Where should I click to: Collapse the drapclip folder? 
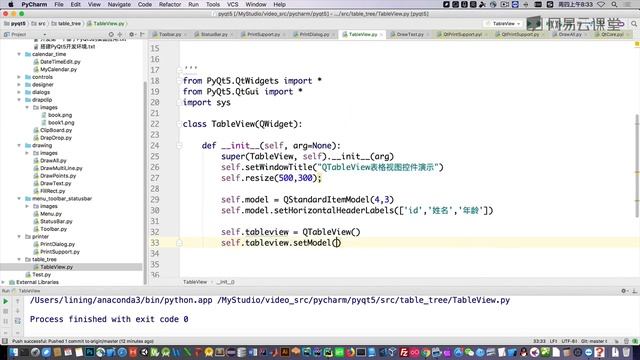click(x=19, y=100)
